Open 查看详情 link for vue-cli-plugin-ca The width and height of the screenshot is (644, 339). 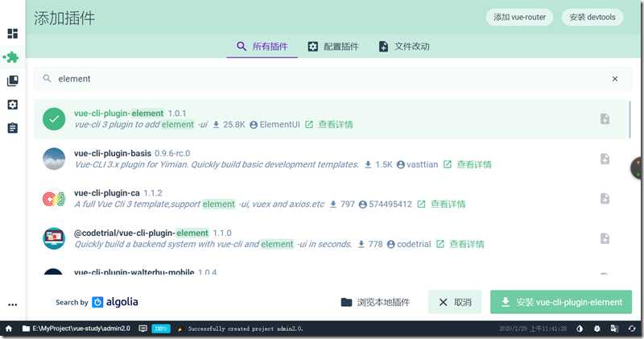(448, 205)
